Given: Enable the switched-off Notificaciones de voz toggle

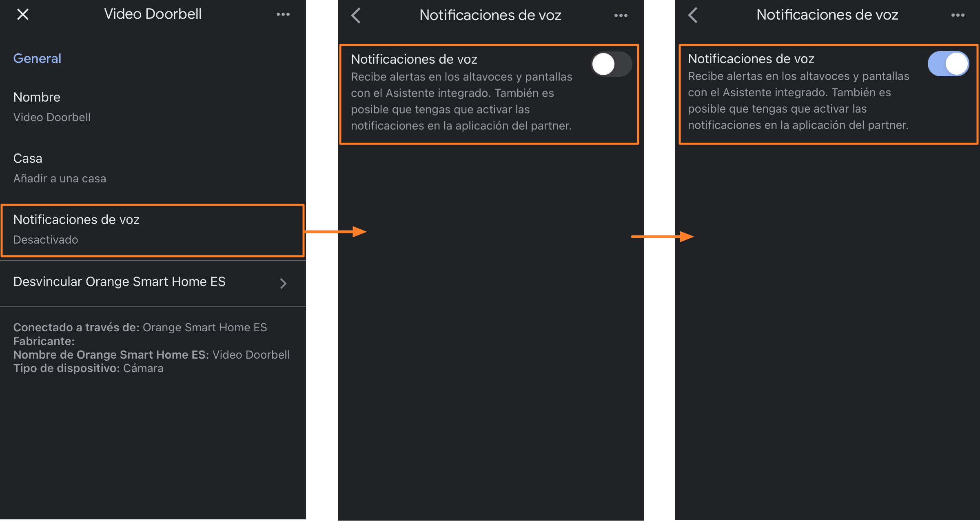Looking at the screenshot, I should click(x=611, y=64).
